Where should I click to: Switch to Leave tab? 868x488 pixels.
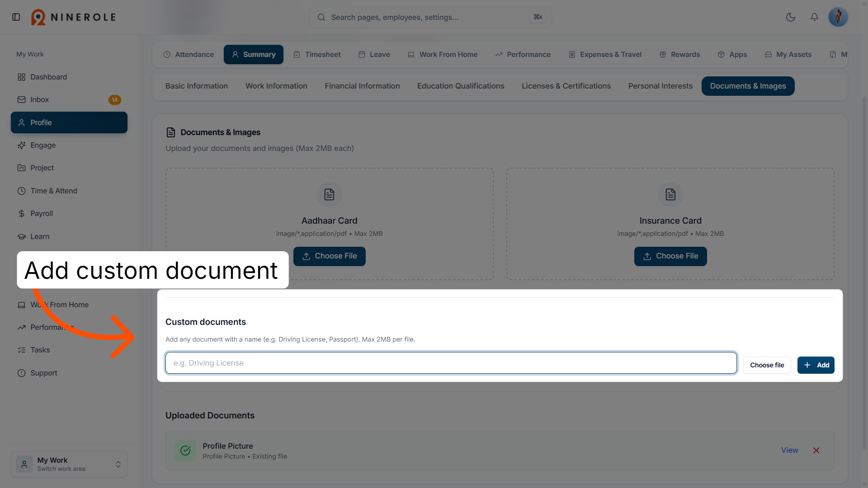coord(374,54)
